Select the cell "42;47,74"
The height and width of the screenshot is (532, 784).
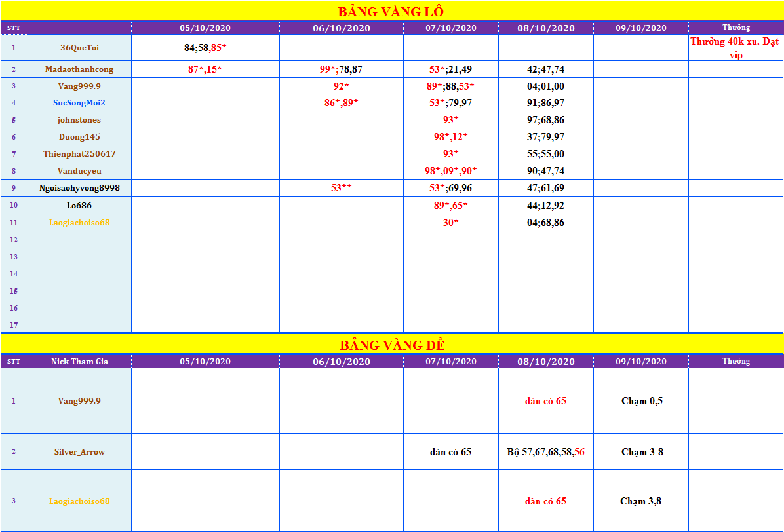[546, 69]
